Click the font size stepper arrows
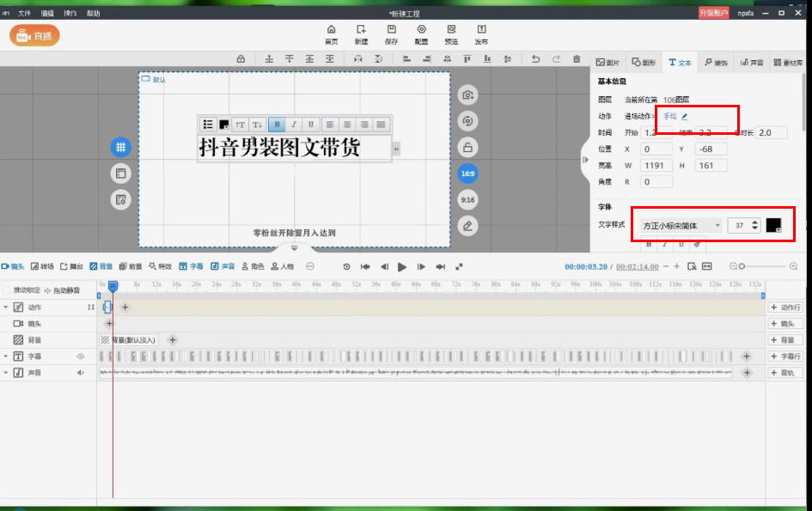 754,225
